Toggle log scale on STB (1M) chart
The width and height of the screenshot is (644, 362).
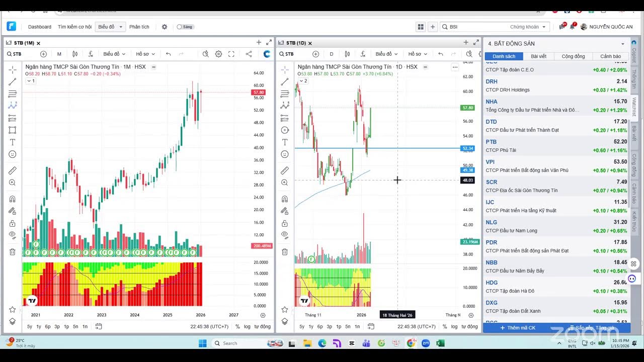coord(247,326)
